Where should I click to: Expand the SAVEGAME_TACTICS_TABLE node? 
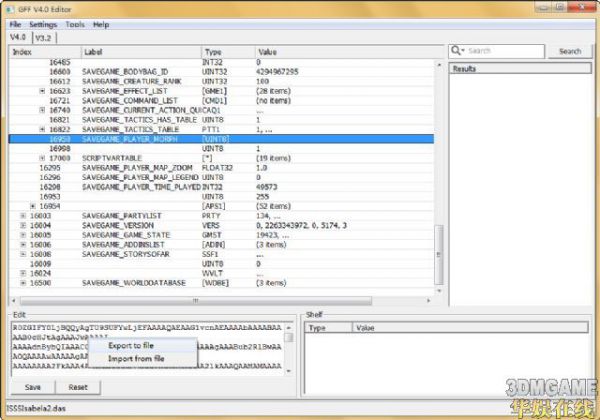click(42, 129)
